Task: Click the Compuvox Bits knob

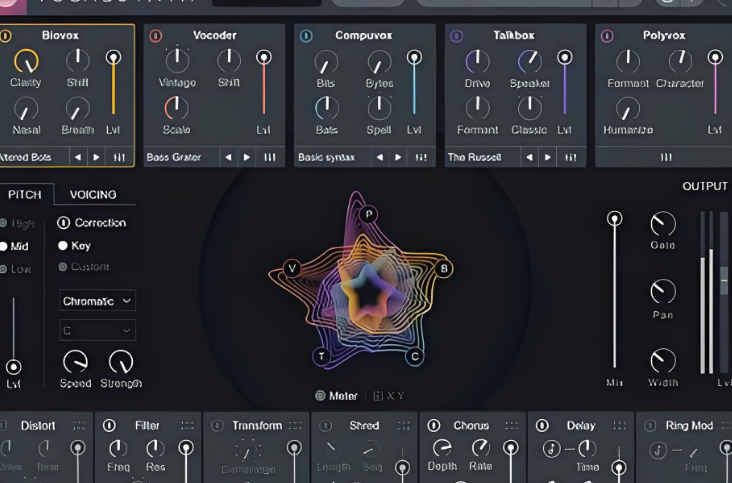Action: [x=326, y=62]
